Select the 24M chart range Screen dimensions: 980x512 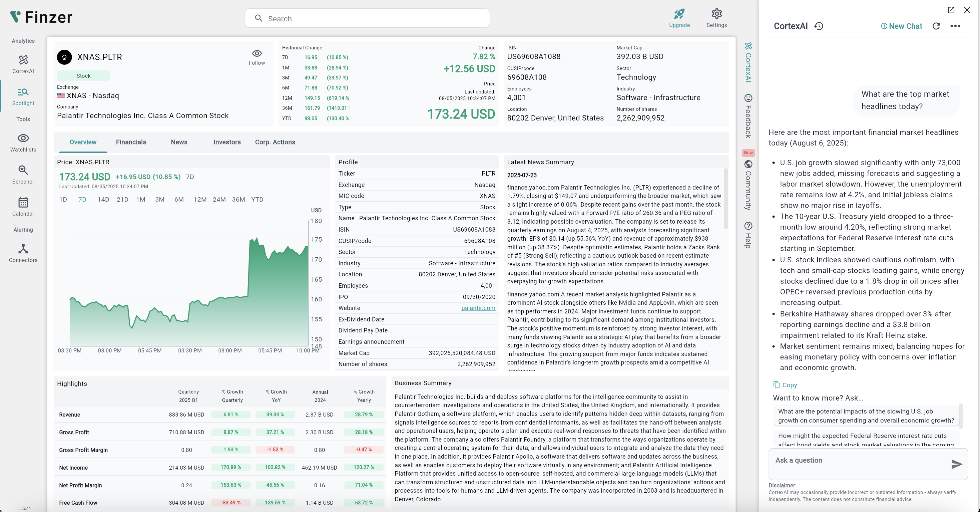[219, 200]
